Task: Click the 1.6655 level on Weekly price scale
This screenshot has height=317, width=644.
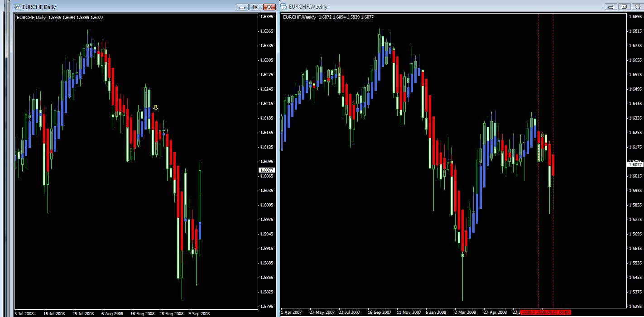Action: 636,60
